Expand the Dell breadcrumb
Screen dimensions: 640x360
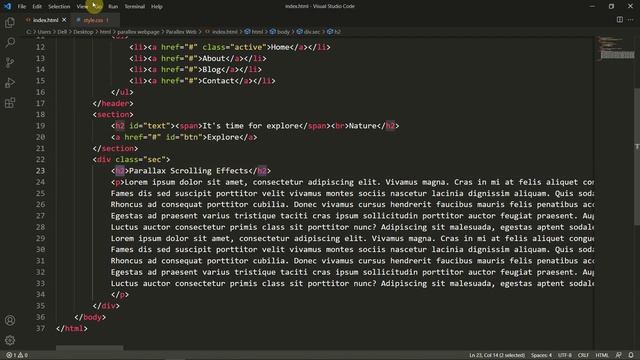point(62,31)
